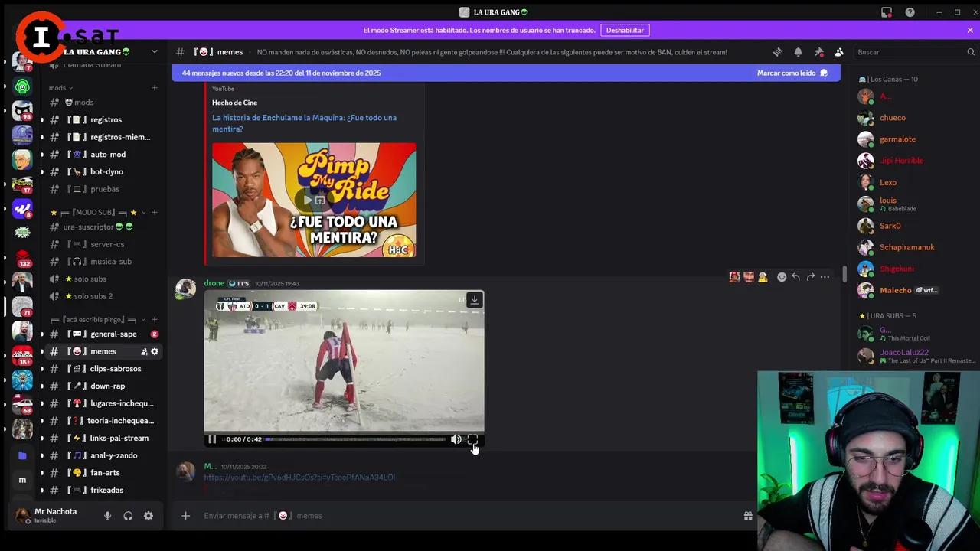Viewport: 980px width, 551px height.
Task: Mute the microphone in user panel
Action: click(107, 516)
